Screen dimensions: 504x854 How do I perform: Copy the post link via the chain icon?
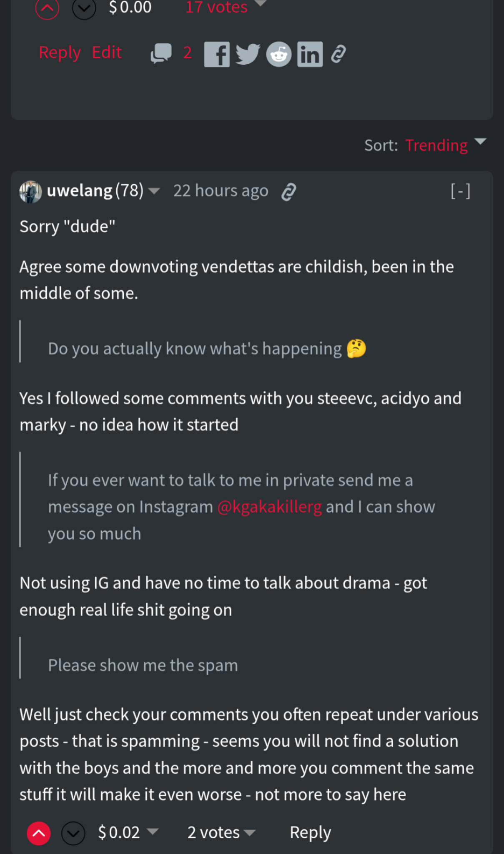click(339, 54)
